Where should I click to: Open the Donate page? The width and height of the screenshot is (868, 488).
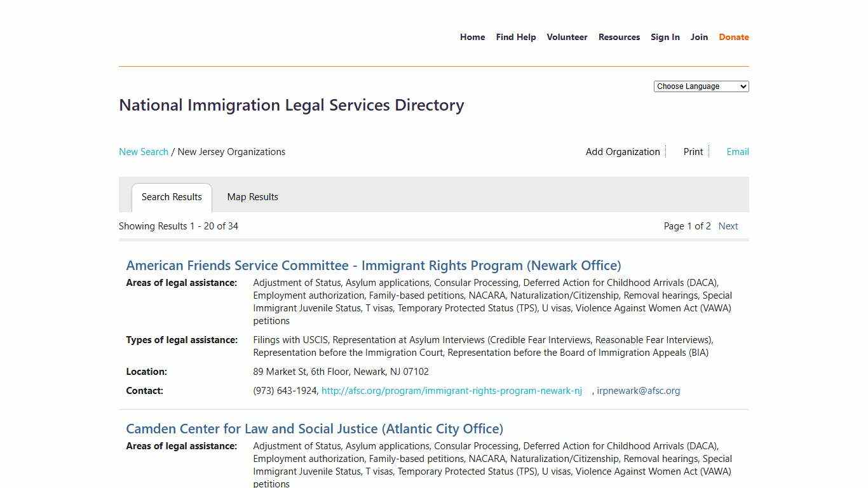[x=733, y=37]
